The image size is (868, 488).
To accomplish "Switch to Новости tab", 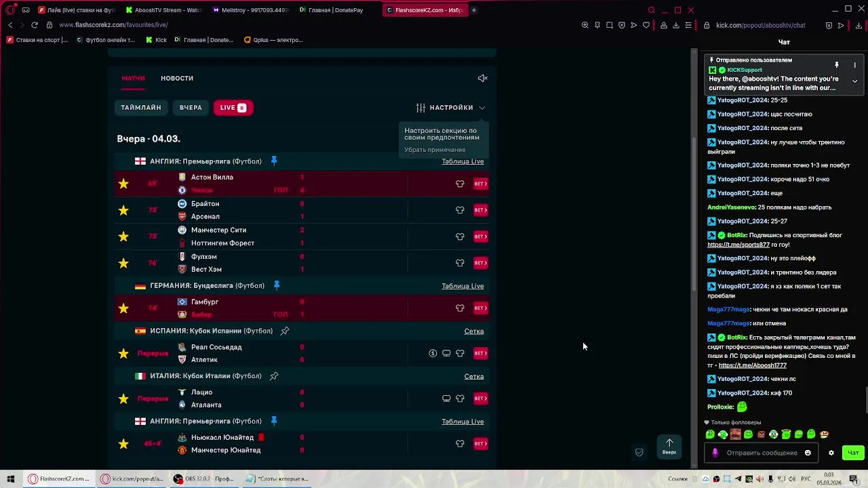I will pos(177,78).
